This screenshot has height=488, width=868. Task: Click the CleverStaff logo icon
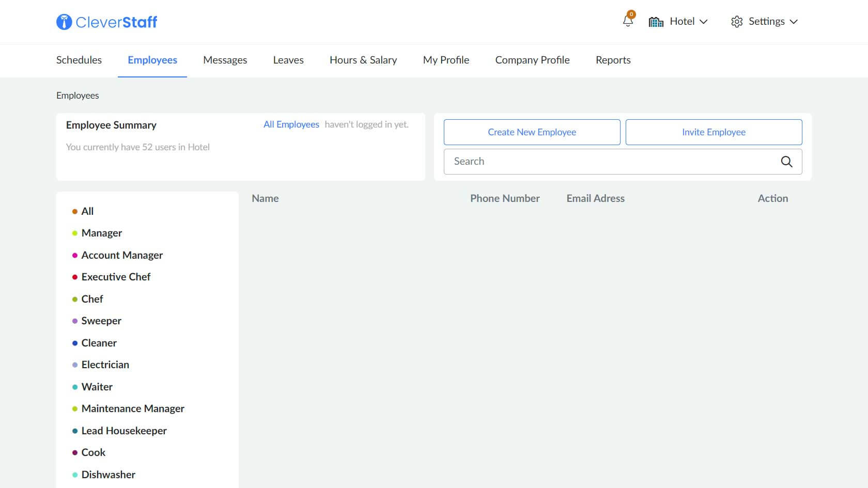coord(64,22)
